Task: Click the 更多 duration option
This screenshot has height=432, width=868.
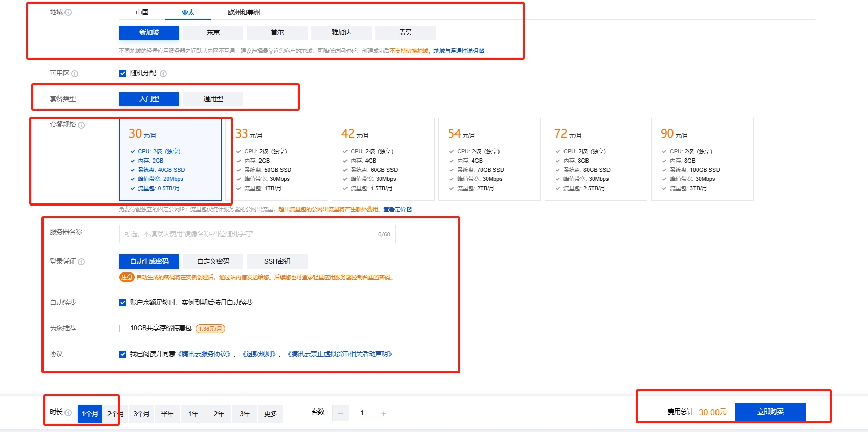Action: tap(270, 414)
